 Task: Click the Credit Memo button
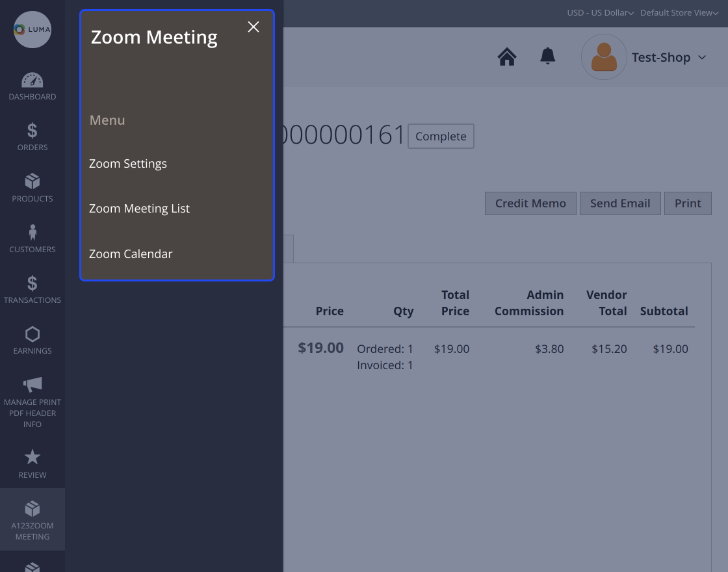pyautogui.click(x=530, y=203)
